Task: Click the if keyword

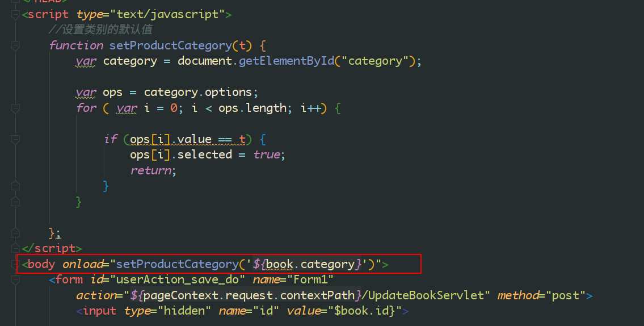Action: click(111, 139)
